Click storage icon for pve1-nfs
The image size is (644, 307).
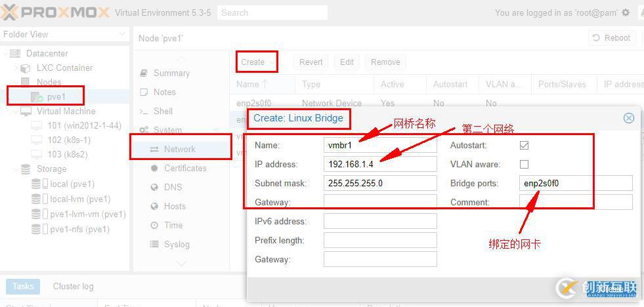[x=39, y=229]
